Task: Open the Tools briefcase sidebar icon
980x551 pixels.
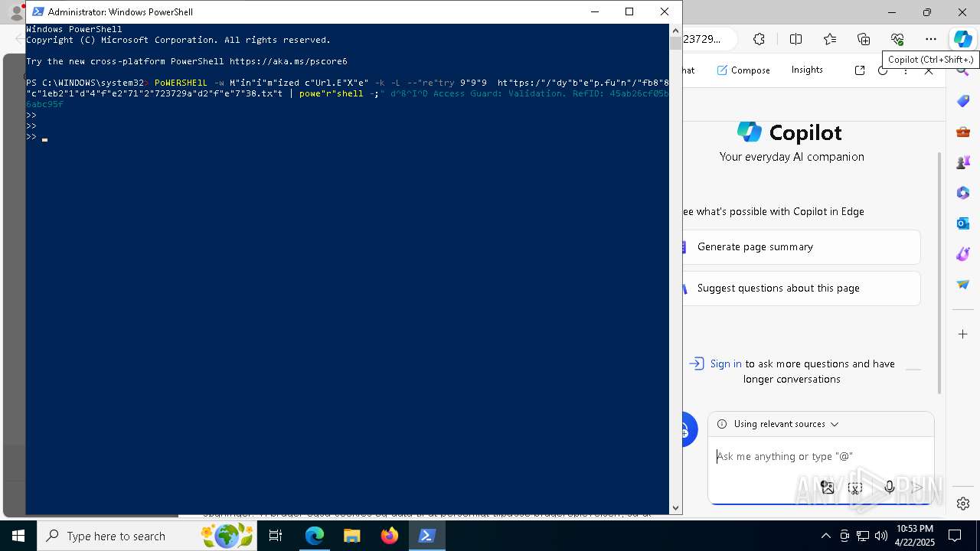Action: [963, 132]
